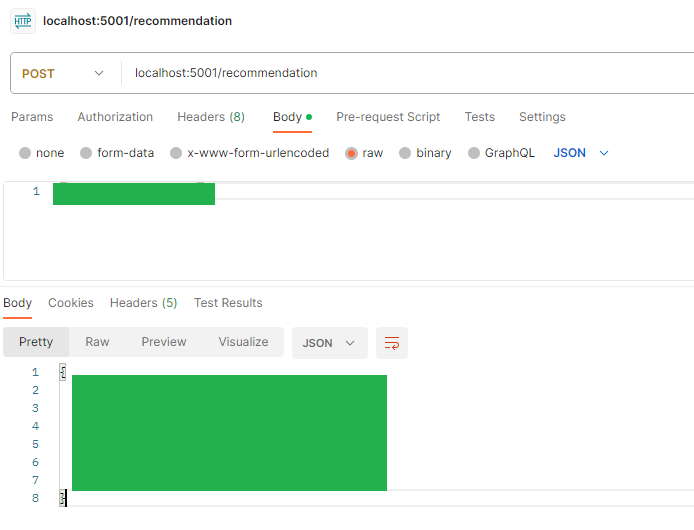Viewport: 694px width, 530px height.
Task: Select the request Body tab
Action: point(292,117)
